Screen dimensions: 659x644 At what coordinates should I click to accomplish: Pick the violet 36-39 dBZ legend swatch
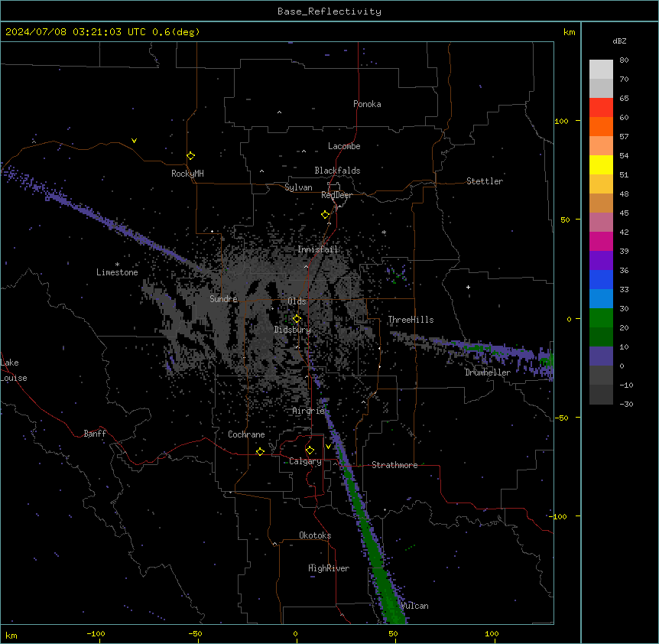601,261
